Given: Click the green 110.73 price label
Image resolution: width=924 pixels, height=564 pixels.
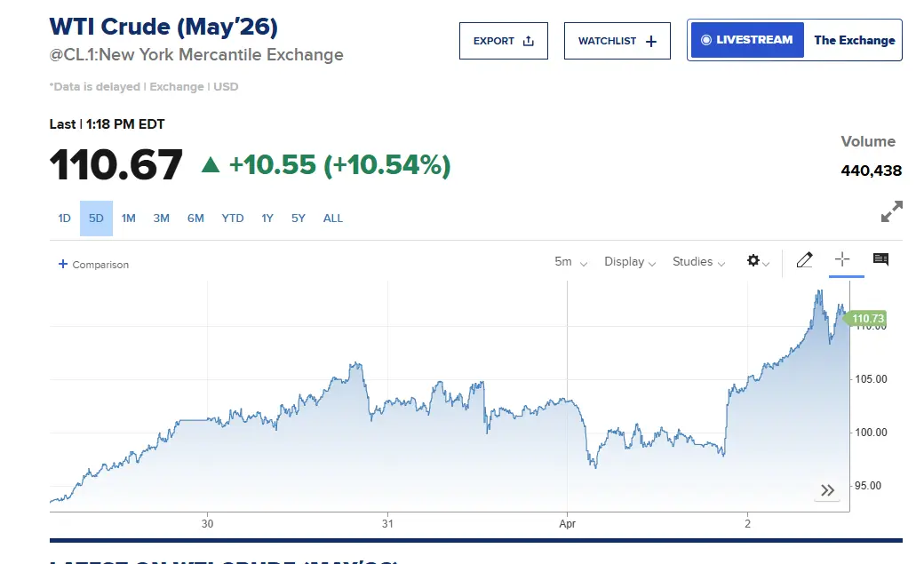Looking at the screenshot, I should click(x=867, y=319).
